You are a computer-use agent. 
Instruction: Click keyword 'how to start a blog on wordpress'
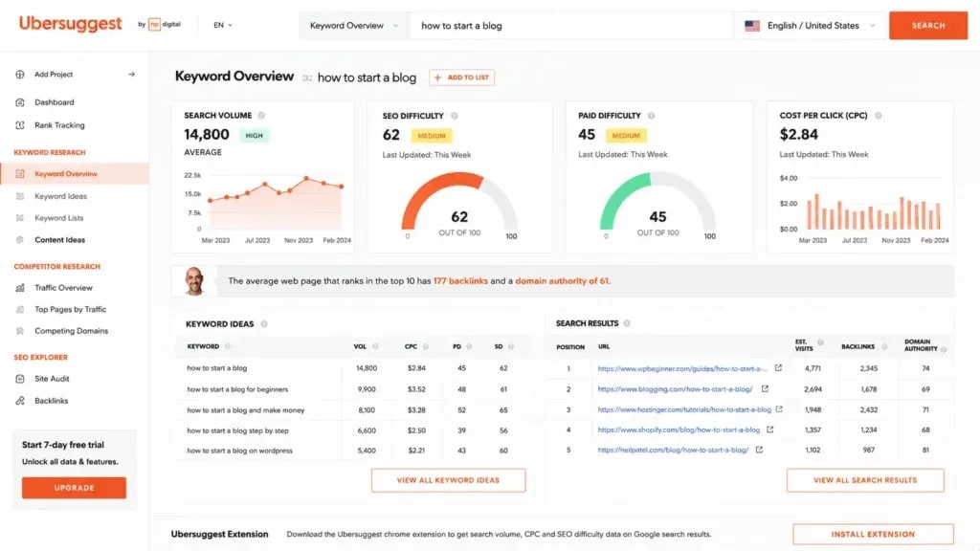pyautogui.click(x=239, y=451)
